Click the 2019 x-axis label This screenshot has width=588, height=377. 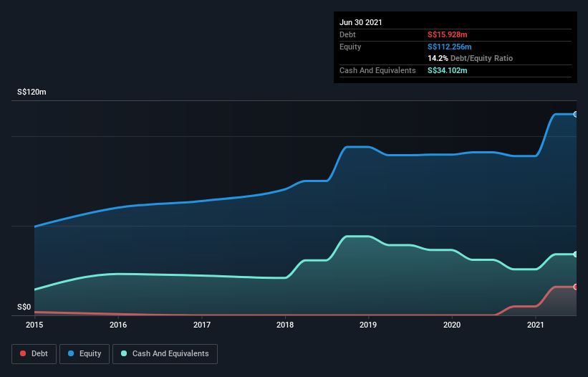(x=368, y=325)
